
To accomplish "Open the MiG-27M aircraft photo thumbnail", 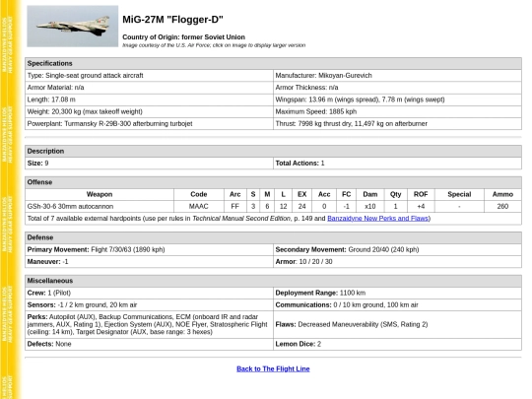I will (x=73, y=27).
